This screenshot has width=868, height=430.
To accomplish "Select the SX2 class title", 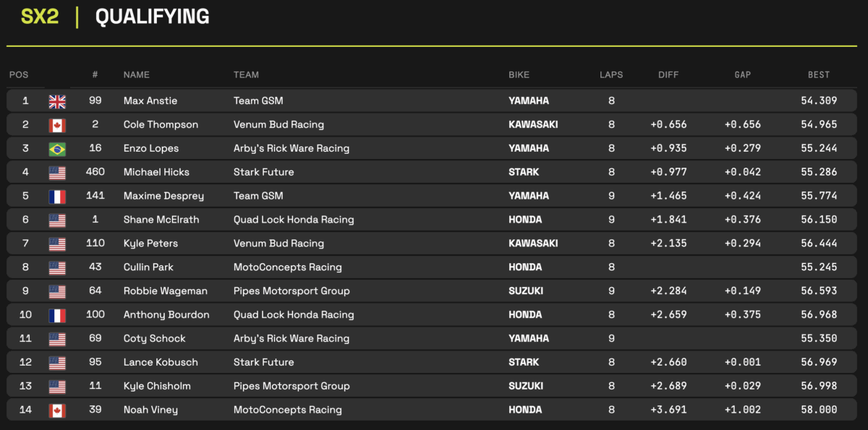I will [x=40, y=17].
